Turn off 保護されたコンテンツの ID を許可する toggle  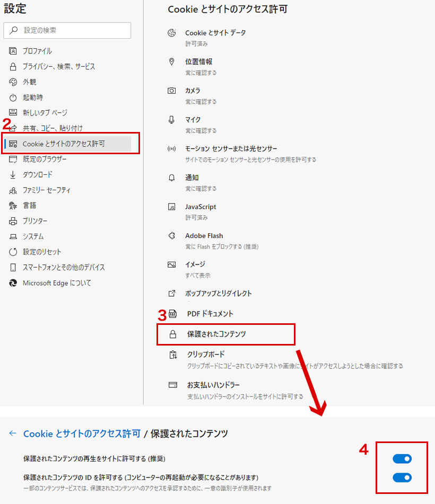(402, 478)
